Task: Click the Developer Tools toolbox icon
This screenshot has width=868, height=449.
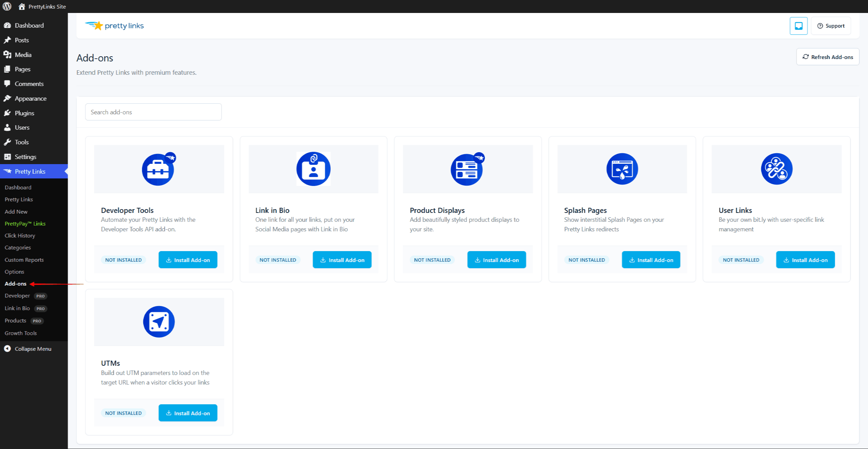Action: pyautogui.click(x=159, y=169)
